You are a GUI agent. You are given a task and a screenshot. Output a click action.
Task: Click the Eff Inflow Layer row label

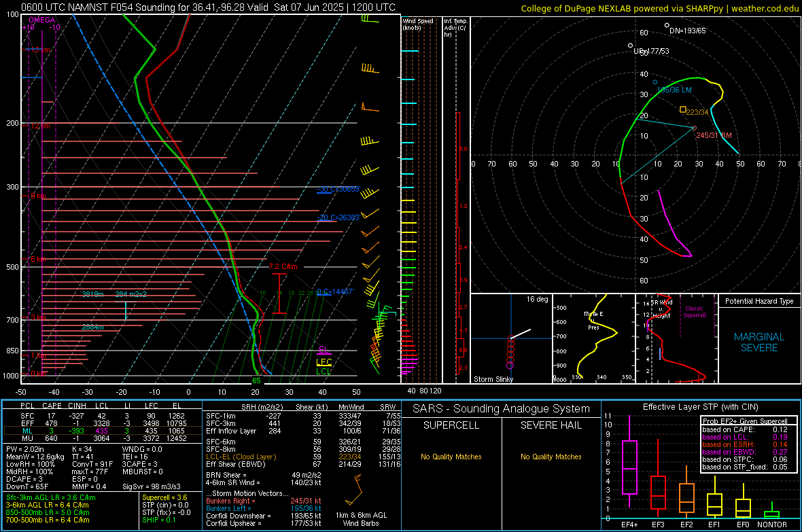coord(232,431)
